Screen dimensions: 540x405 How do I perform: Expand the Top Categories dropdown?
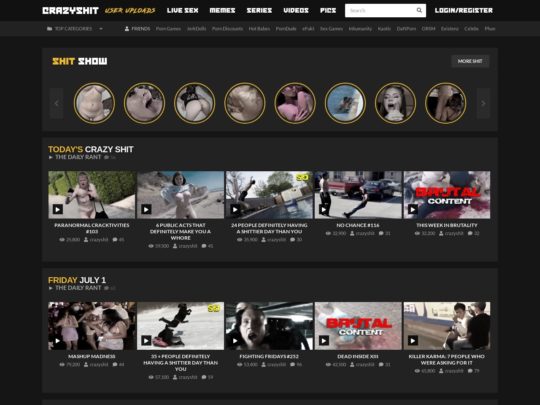point(101,29)
